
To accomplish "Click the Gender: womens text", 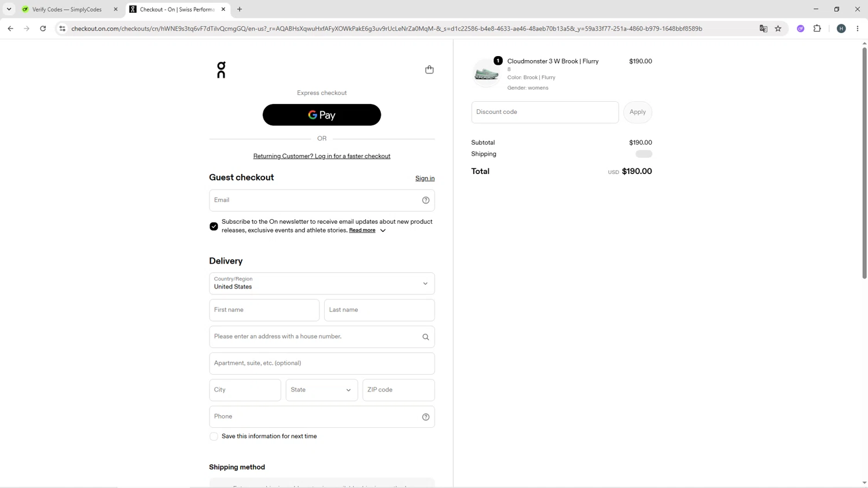I will tap(528, 88).
